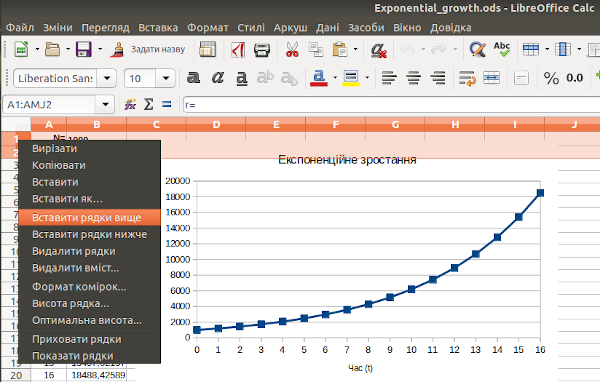Toggle italic text formatting
Image resolution: width=600 pixels, height=382 pixels.
(218, 78)
